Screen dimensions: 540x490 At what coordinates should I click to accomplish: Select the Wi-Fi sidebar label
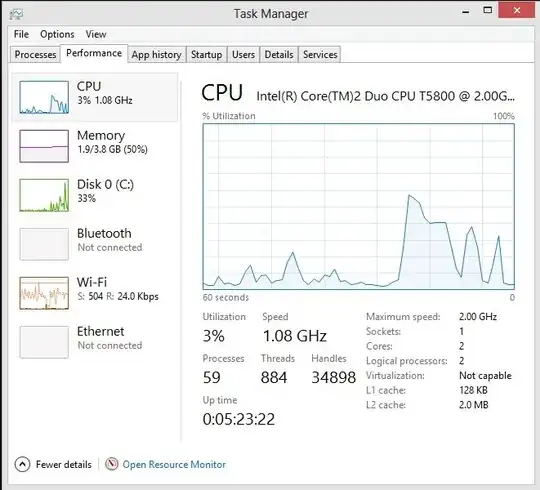pos(92,282)
